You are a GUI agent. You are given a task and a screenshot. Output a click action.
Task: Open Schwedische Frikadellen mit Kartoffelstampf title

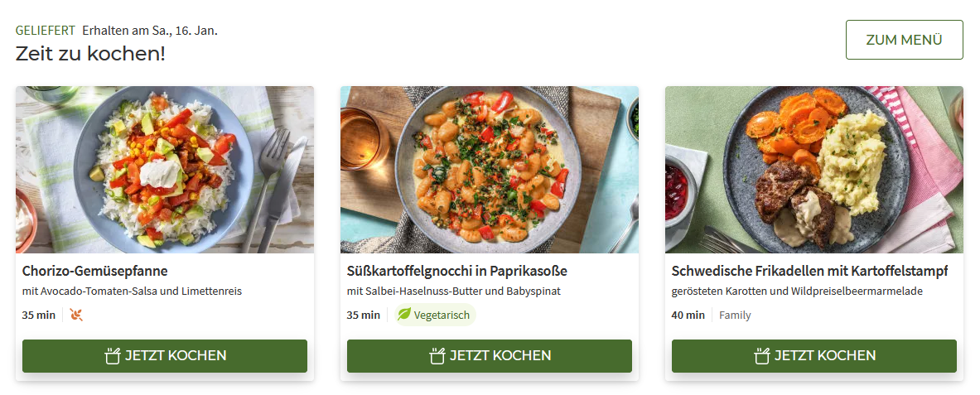[x=809, y=272]
